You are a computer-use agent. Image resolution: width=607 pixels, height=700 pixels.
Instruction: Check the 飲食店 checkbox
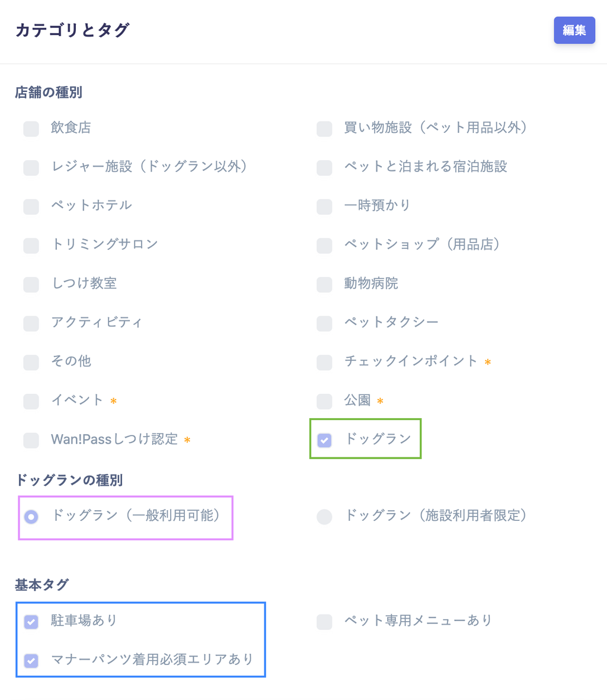pyautogui.click(x=31, y=129)
